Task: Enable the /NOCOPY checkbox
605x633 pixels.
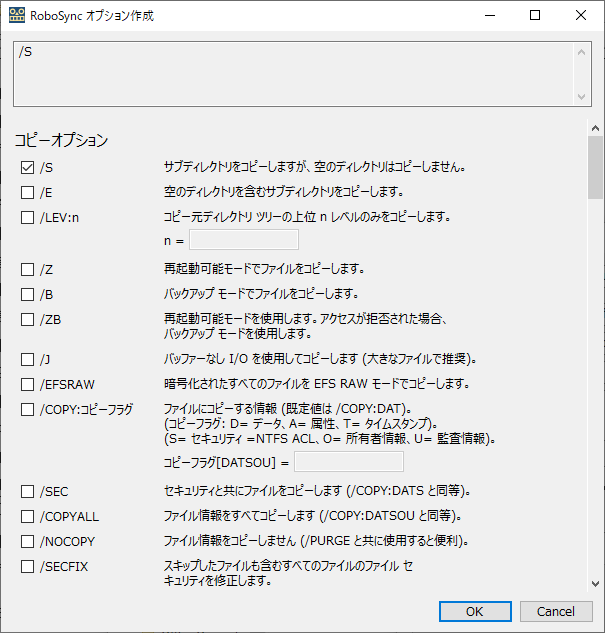Action: click(27, 541)
